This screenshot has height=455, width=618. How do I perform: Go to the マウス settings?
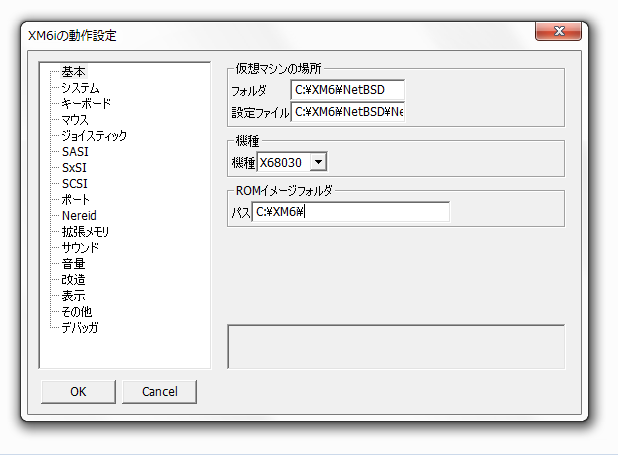coord(75,120)
